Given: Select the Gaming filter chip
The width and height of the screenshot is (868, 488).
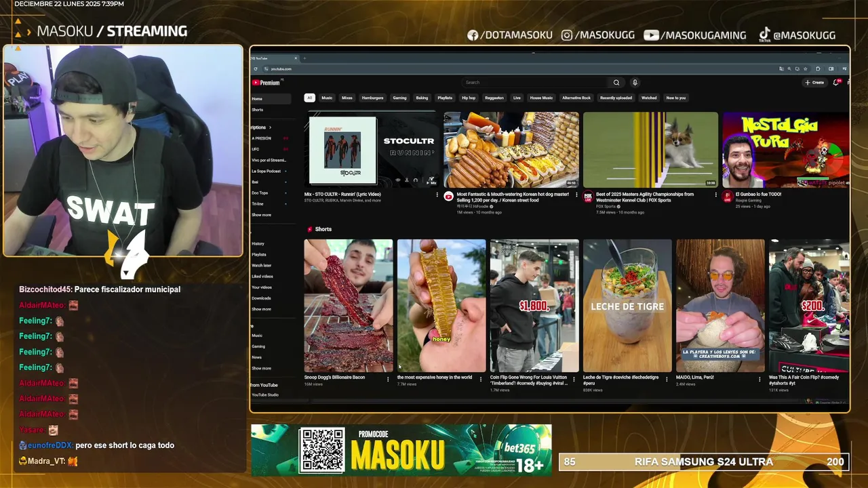Looking at the screenshot, I should (400, 98).
